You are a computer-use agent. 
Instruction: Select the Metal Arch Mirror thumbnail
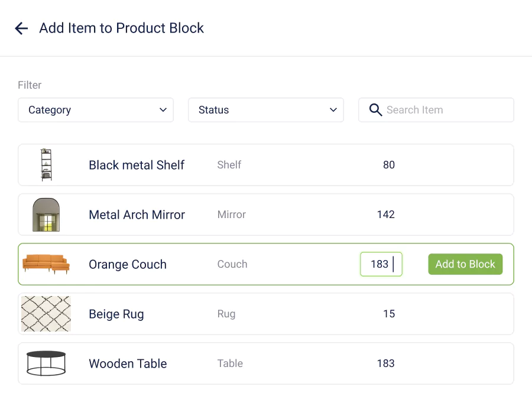click(46, 215)
